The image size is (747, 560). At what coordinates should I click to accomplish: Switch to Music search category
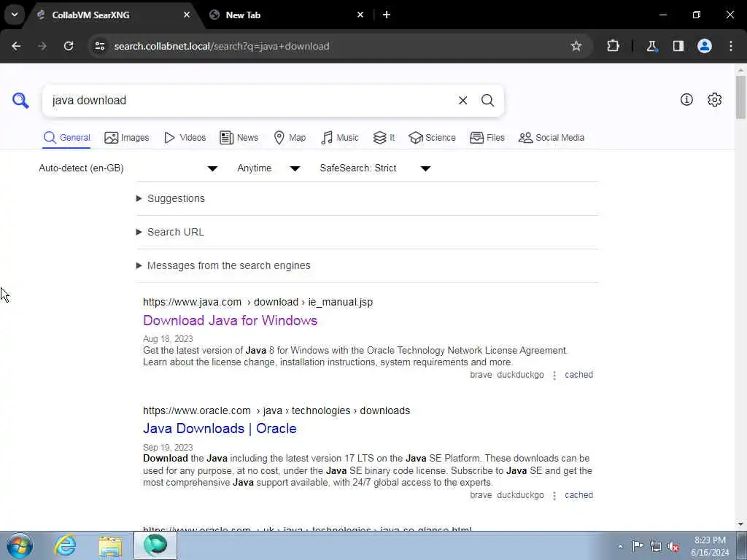click(340, 138)
